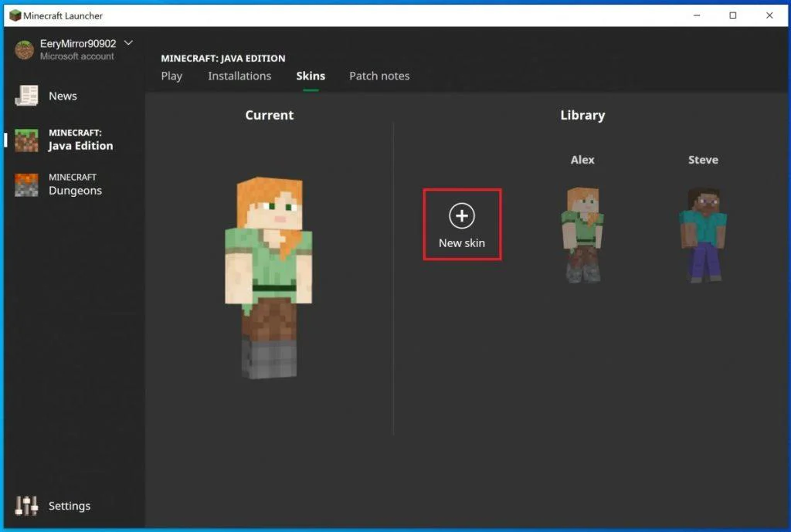The height and width of the screenshot is (532, 791).
Task: Click the Minecraft Launcher title bar icon
Action: 15,15
